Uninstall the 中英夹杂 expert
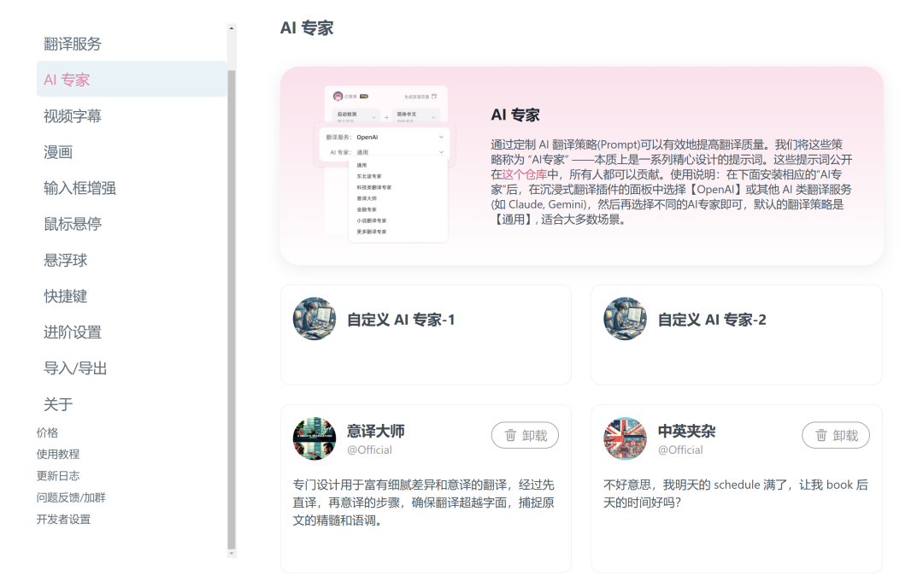 point(835,435)
